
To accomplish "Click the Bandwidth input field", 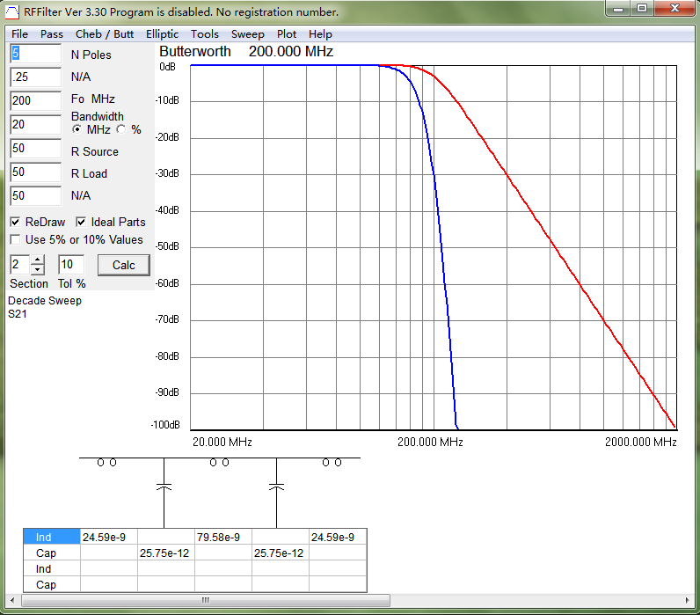I will pyautogui.click(x=36, y=125).
